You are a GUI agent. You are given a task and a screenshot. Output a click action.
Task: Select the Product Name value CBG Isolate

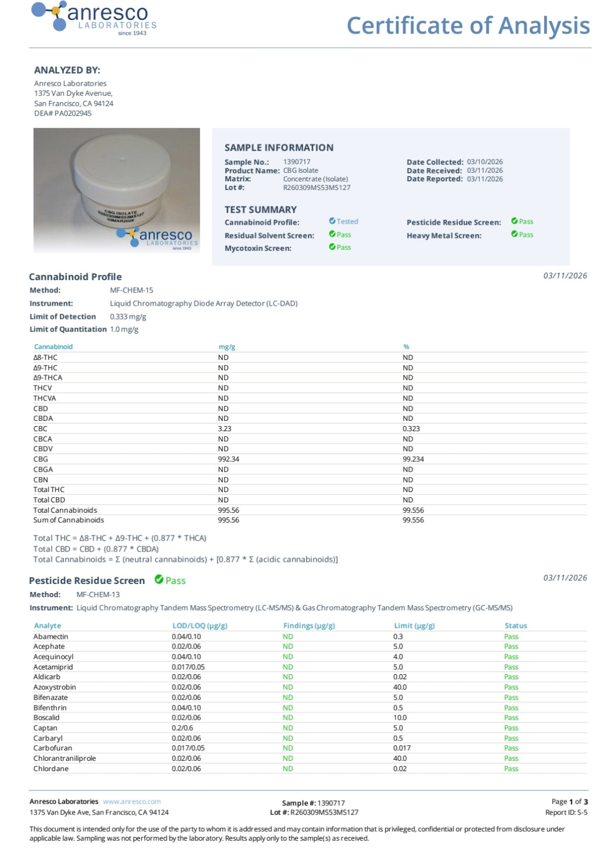(301, 171)
